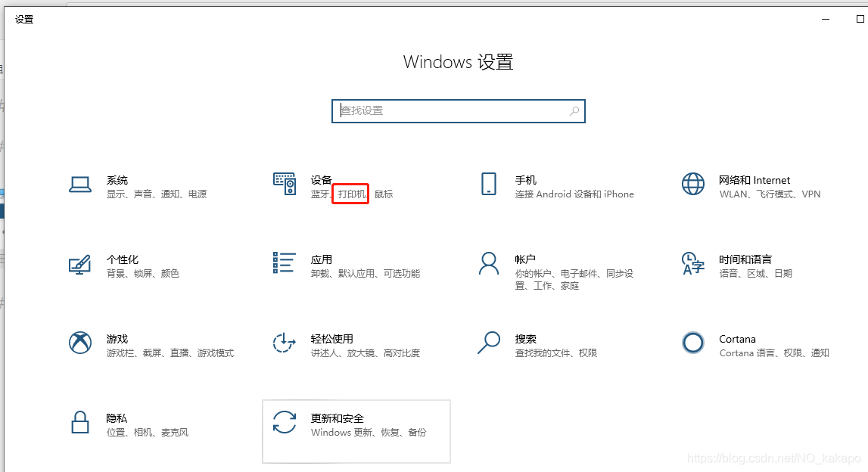Image resolution: width=868 pixels, height=472 pixels.
Task: Open the Update and Security arrows icon
Action: pyautogui.click(x=285, y=422)
